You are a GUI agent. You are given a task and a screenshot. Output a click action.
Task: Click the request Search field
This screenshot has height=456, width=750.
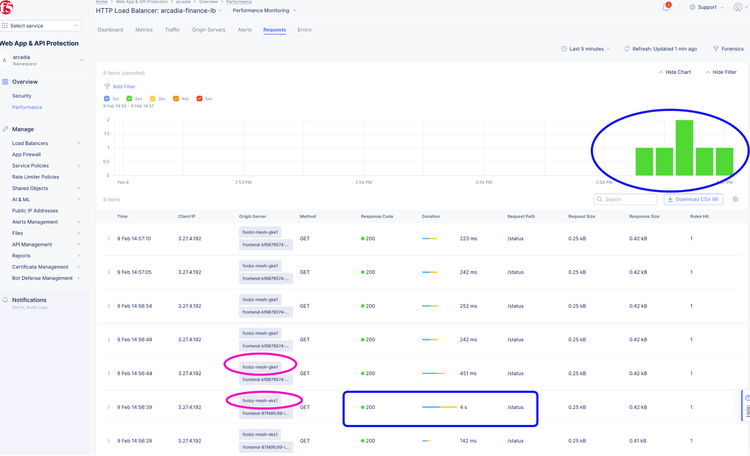tap(630, 199)
